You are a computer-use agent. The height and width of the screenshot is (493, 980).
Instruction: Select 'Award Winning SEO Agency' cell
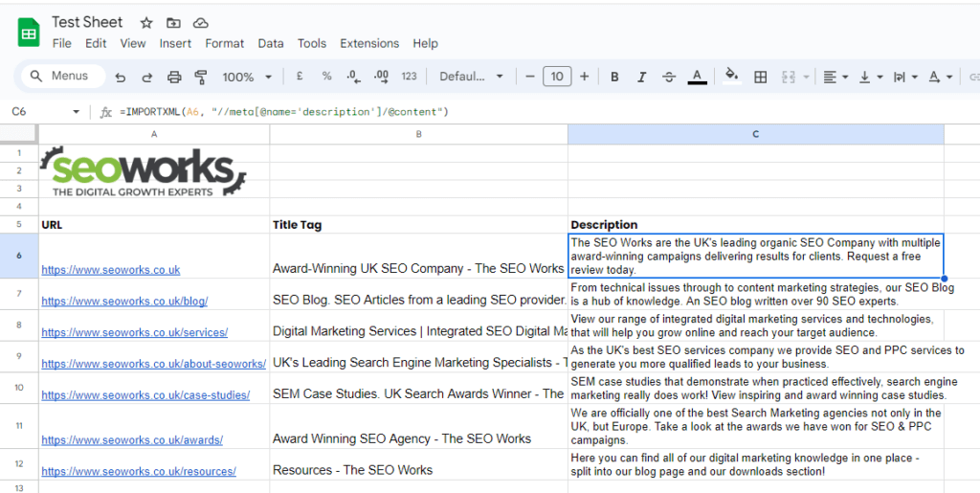[419, 426]
